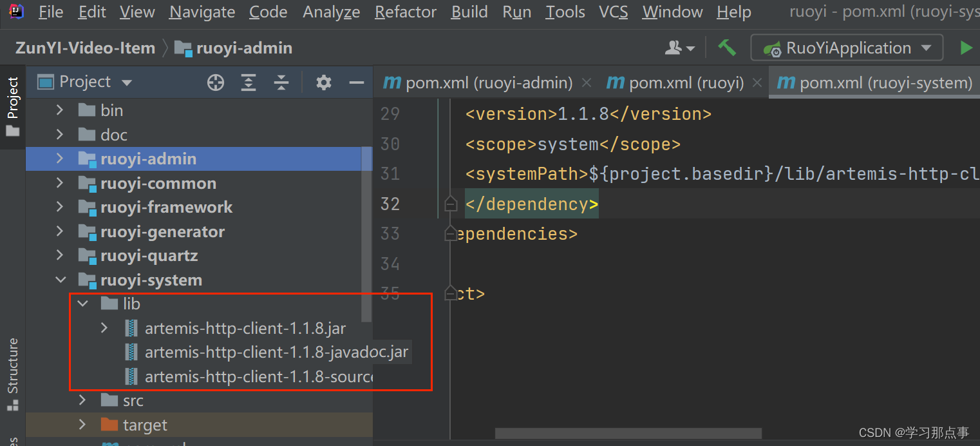Image resolution: width=980 pixels, height=446 pixels.
Task: Open the File menu
Action: (x=51, y=12)
